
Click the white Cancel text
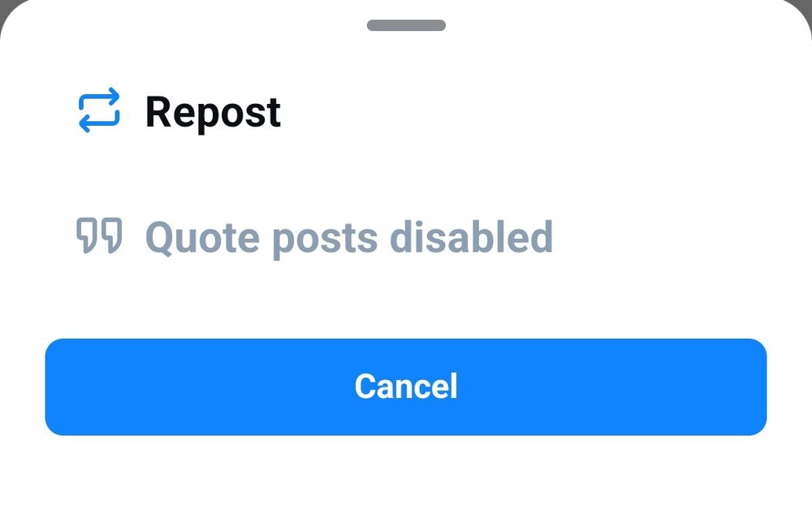(406, 387)
